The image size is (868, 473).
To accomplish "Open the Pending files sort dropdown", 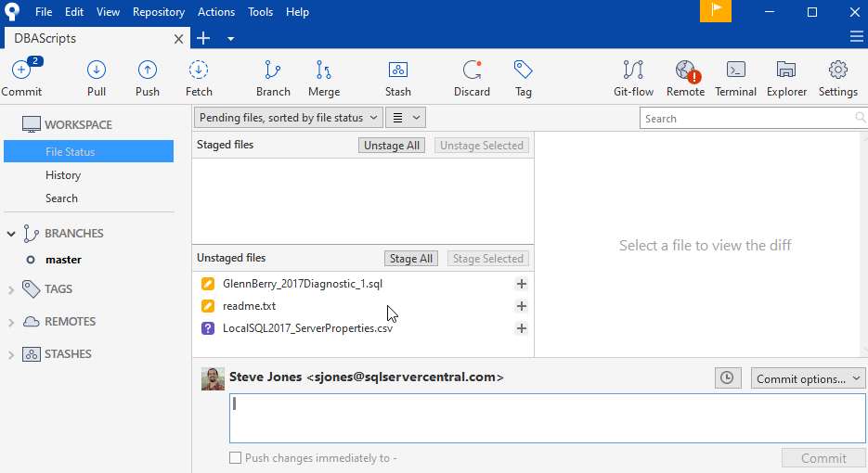I will [289, 118].
